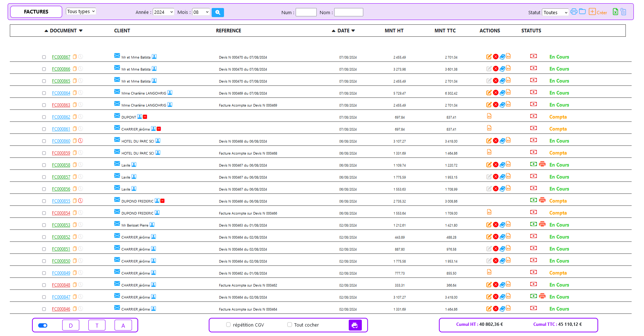The image size is (644, 336).
Task: Enable the répétition CGV checkbox
Action: 228,325
